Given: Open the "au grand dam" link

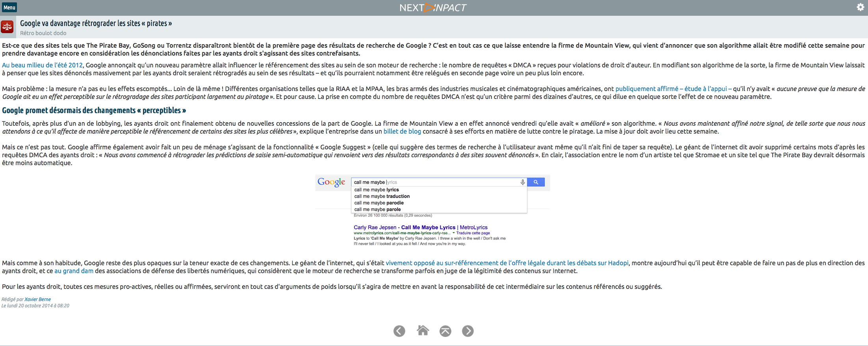Looking at the screenshot, I should 74,271.
